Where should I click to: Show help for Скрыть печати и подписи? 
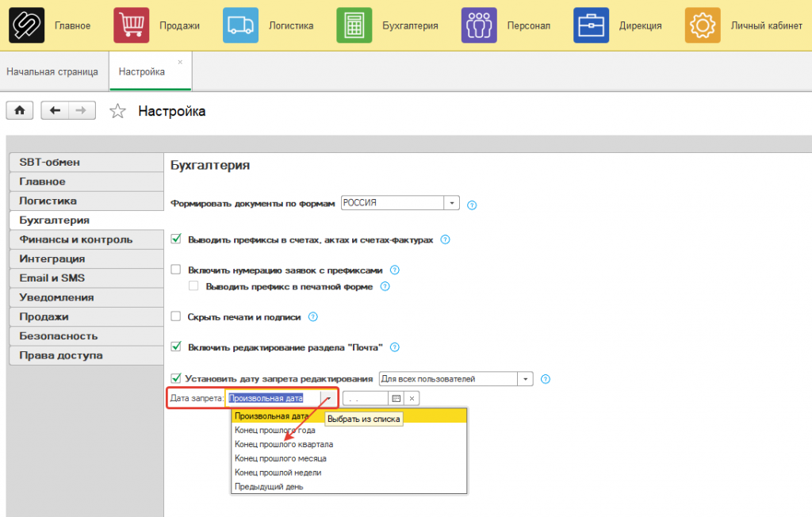[x=312, y=317]
